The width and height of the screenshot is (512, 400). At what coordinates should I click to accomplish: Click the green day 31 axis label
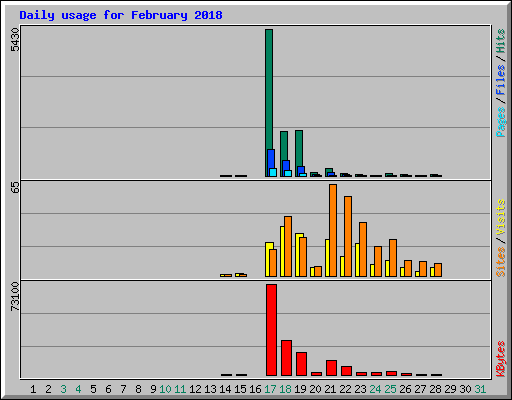(x=480, y=389)
